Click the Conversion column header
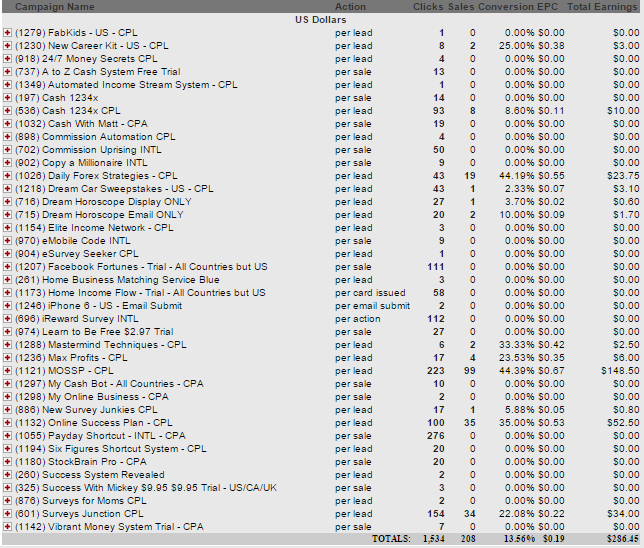This screenshot has width=644, height=548. [506, 7]
